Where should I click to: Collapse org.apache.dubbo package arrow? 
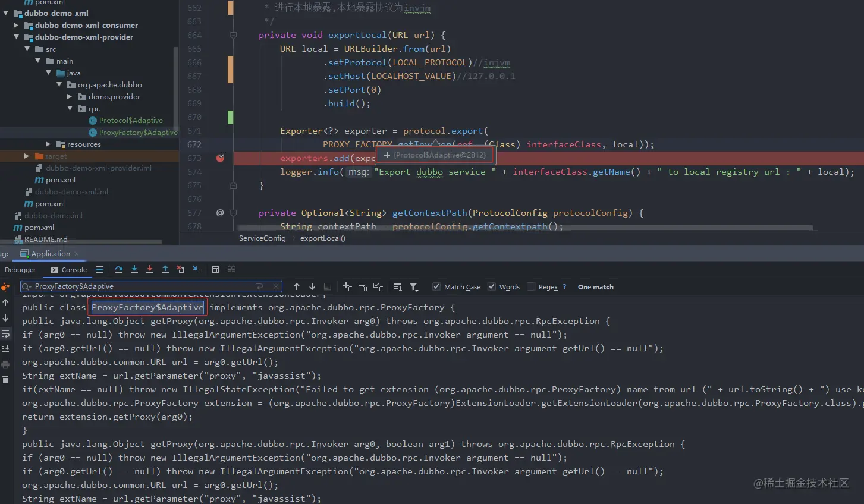tap(59, 84)
